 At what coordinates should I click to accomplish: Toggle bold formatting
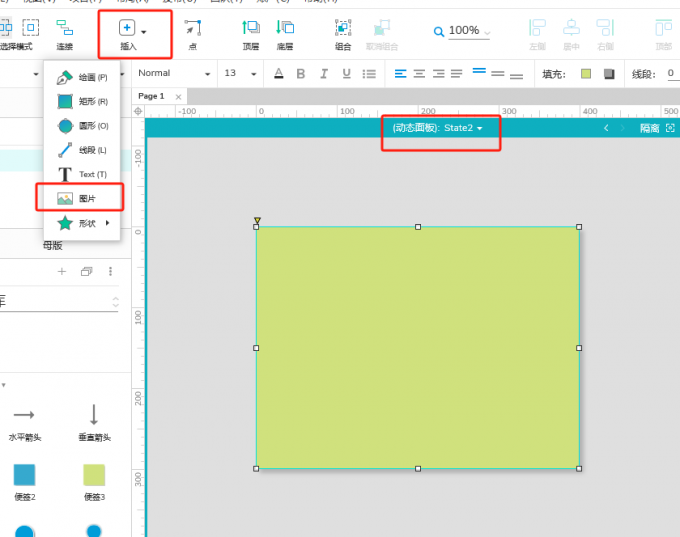pyautogui.click(x=301, y=74)
